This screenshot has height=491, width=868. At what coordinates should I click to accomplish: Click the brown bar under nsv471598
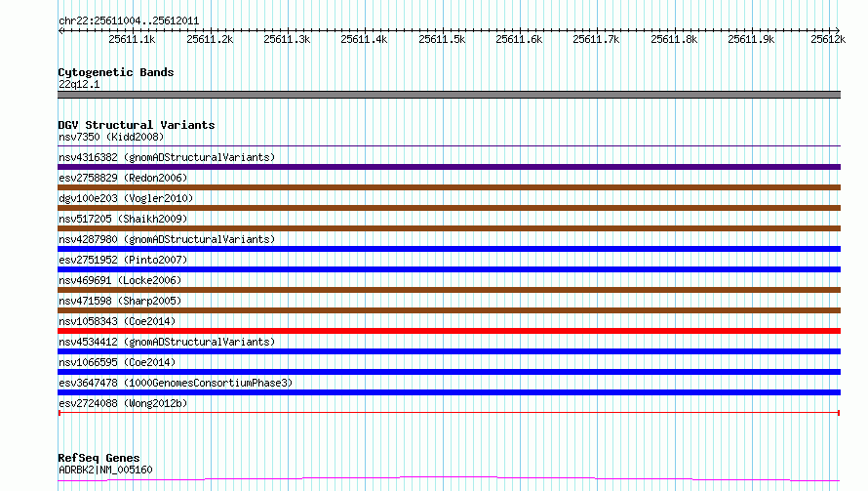point(449,310)
